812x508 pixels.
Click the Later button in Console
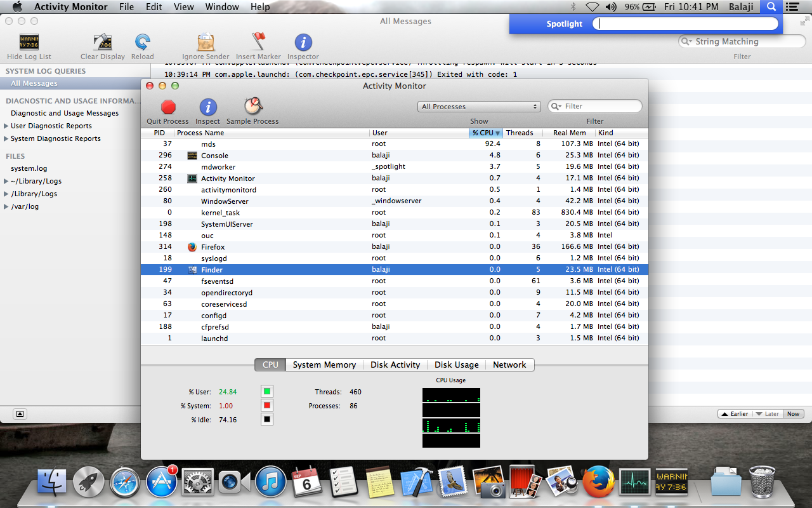768,413
